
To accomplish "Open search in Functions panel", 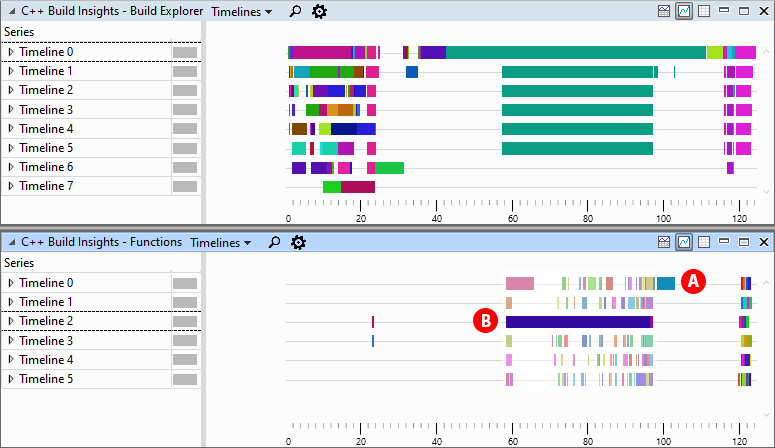I will coord(274,242).
